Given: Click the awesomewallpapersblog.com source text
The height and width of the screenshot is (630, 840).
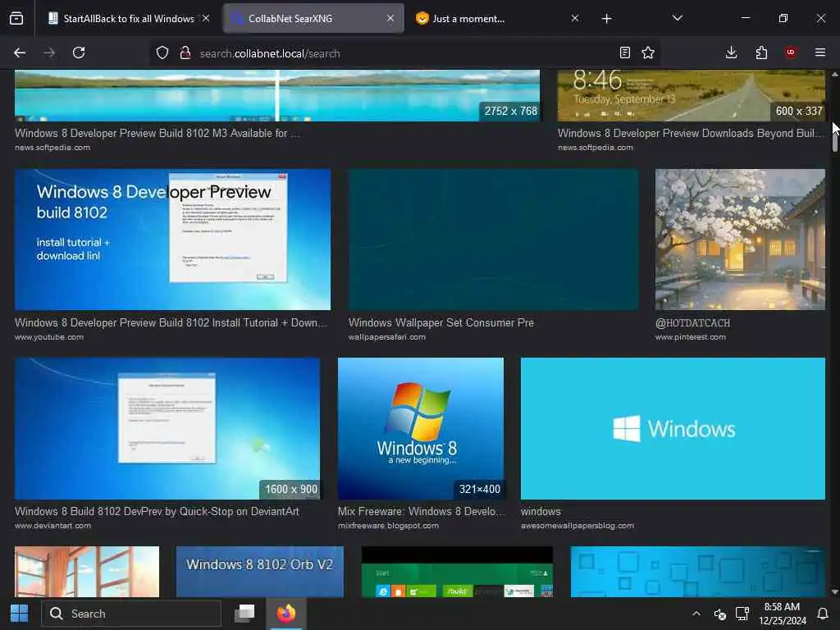Looking at the screenshot, I should tap(577, 526).
